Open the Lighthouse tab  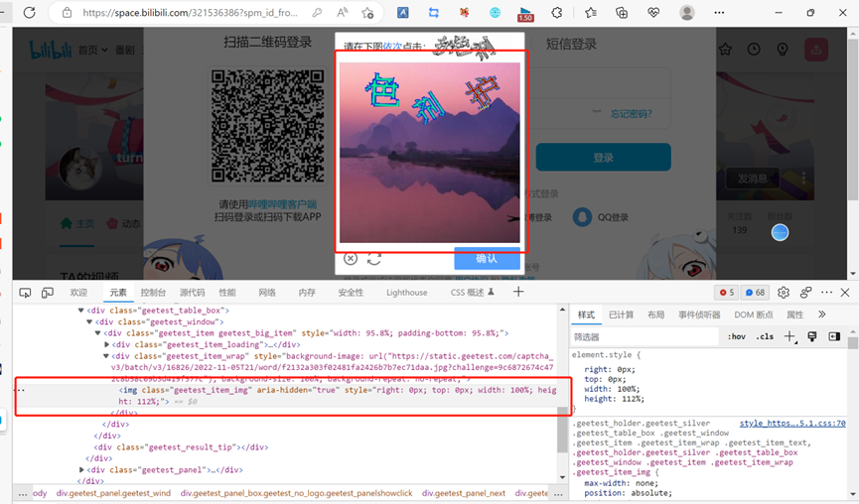point(406,293)
